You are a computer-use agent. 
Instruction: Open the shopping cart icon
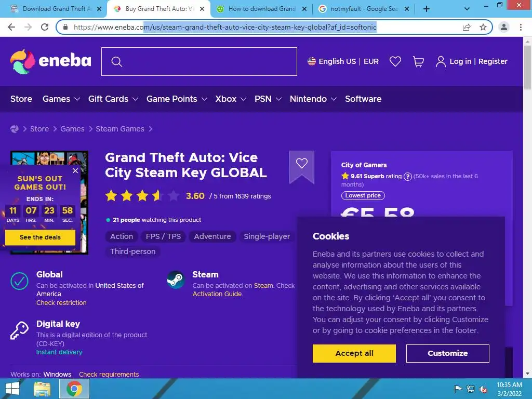pyautogui.click(x=418, y=61)
